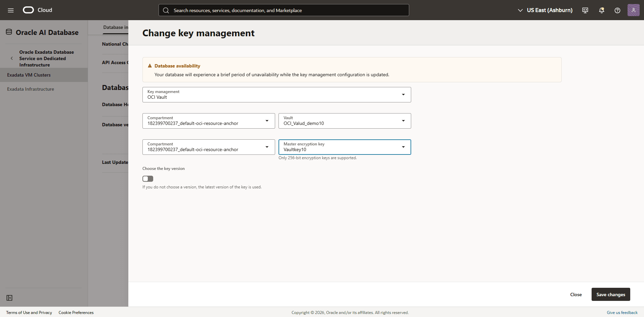Click Give us feedback link
The height and width of the screenshot is (317, 644).
coord(622,313)
